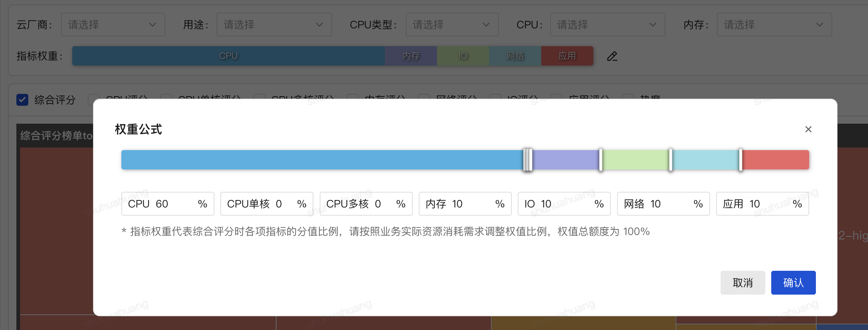Click the CPU单核 weight input field
868x330 pixels.
[x=285, y=204]
